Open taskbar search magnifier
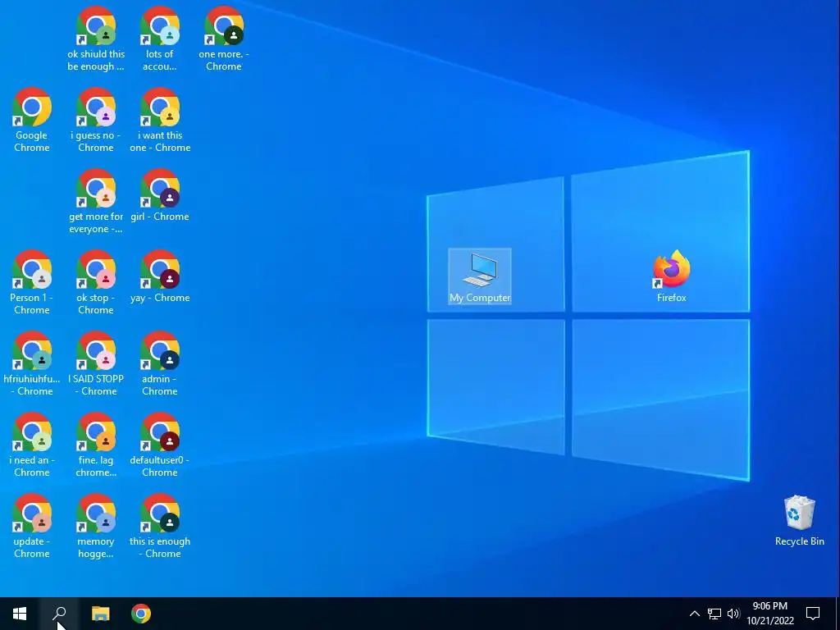This screenshot has height=630, width=840. pos(59,614)
